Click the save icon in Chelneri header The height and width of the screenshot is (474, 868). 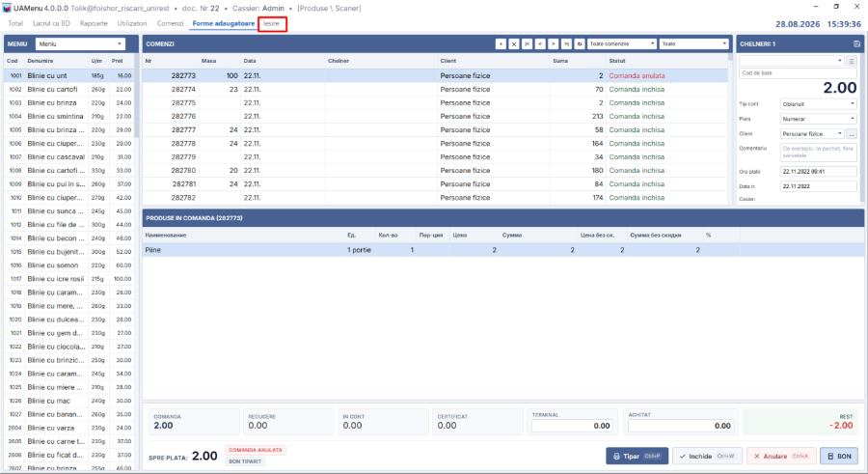tap(856, 43)
